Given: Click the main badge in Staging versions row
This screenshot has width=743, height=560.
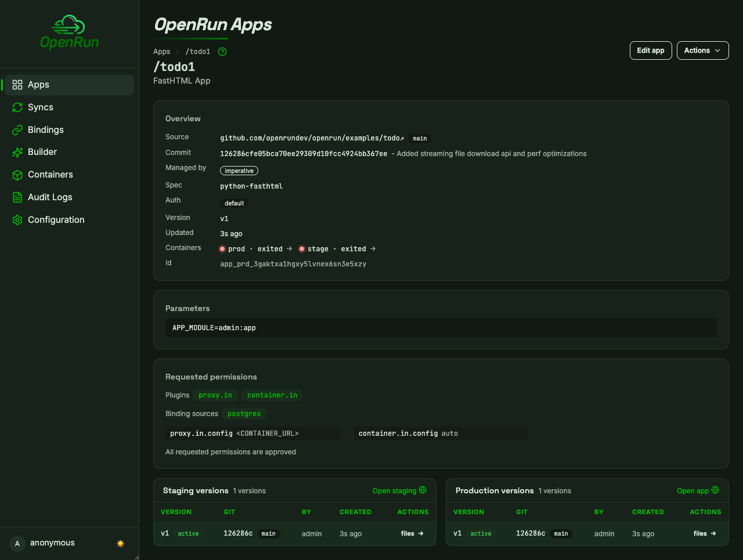Looking at the screenshot, I should (268, 533).
